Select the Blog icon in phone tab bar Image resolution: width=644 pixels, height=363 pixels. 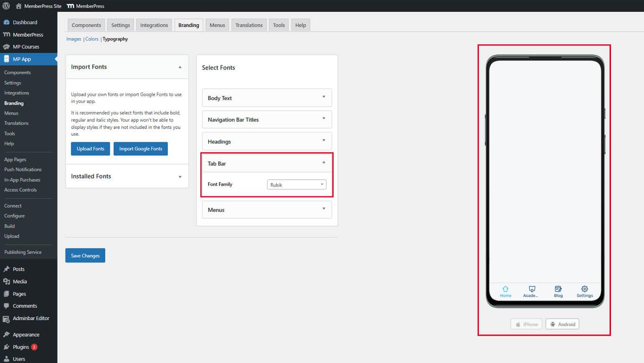[x=558, y=289]
